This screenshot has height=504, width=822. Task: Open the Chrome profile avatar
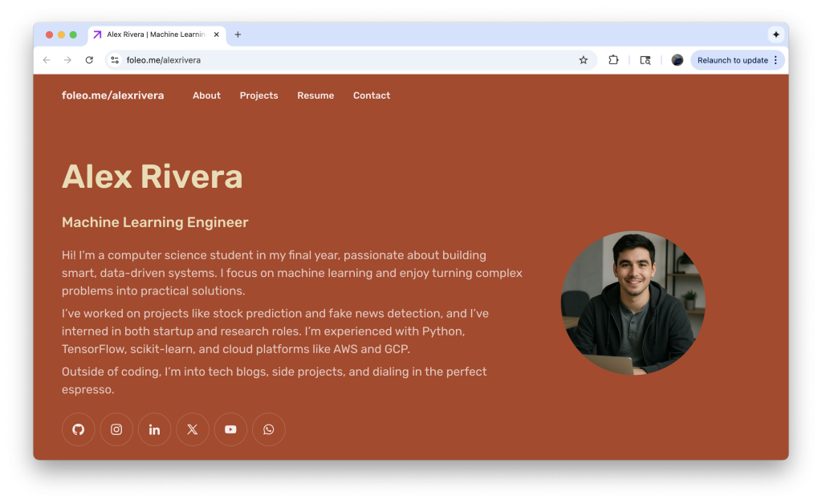[678, 60]
